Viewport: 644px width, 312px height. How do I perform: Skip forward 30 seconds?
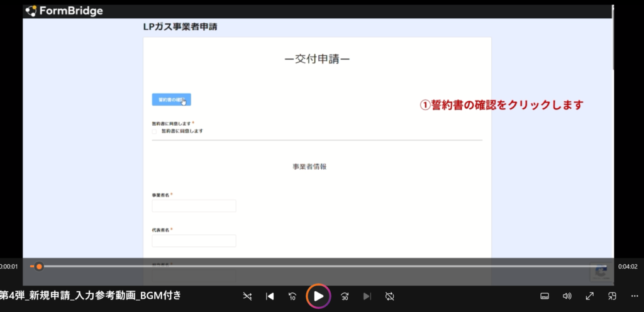click(345, 296)
